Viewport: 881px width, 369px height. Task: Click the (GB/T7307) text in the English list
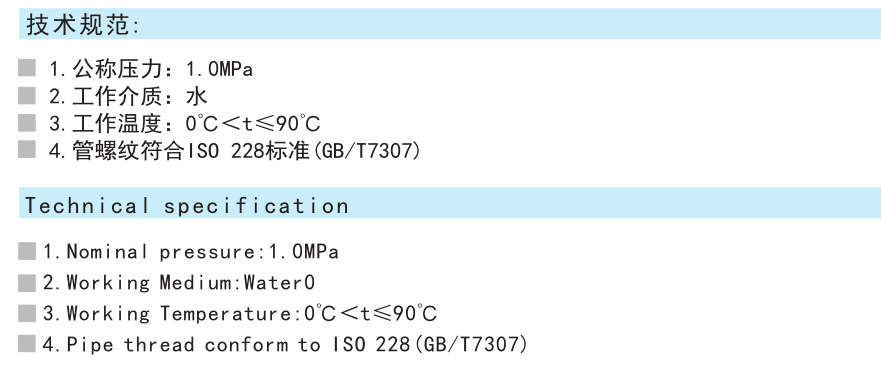click(x=470, y=344)
